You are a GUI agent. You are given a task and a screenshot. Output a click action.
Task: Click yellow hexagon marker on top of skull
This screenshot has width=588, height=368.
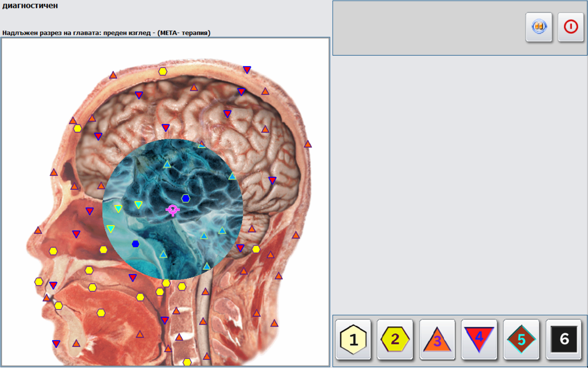pyautogui.click(x=163, y=71)
